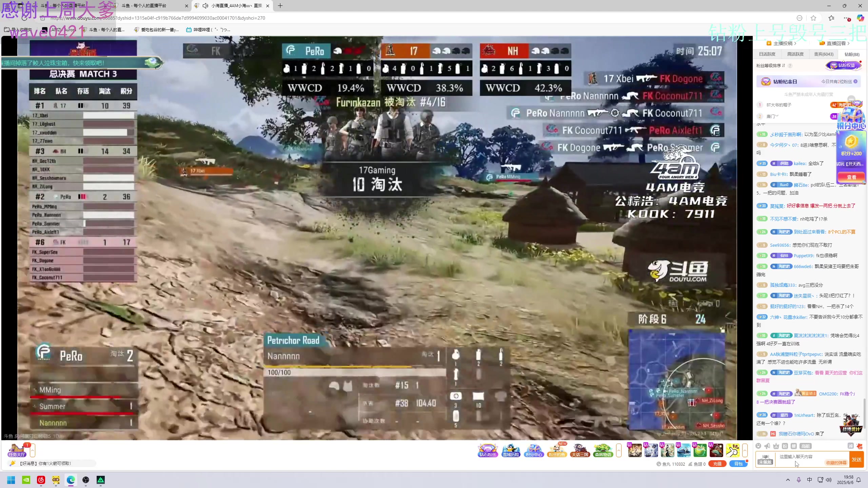This screenshot has height=488, width=868.
Task: Open NetEase Cloud Music from taskbar
Action: (41, 480)
